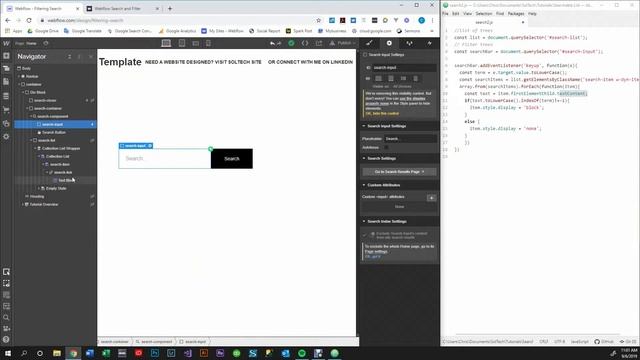Select the Heading item in Navigator
The height and width of the screenshot is (360, 640).
point(37,196)
